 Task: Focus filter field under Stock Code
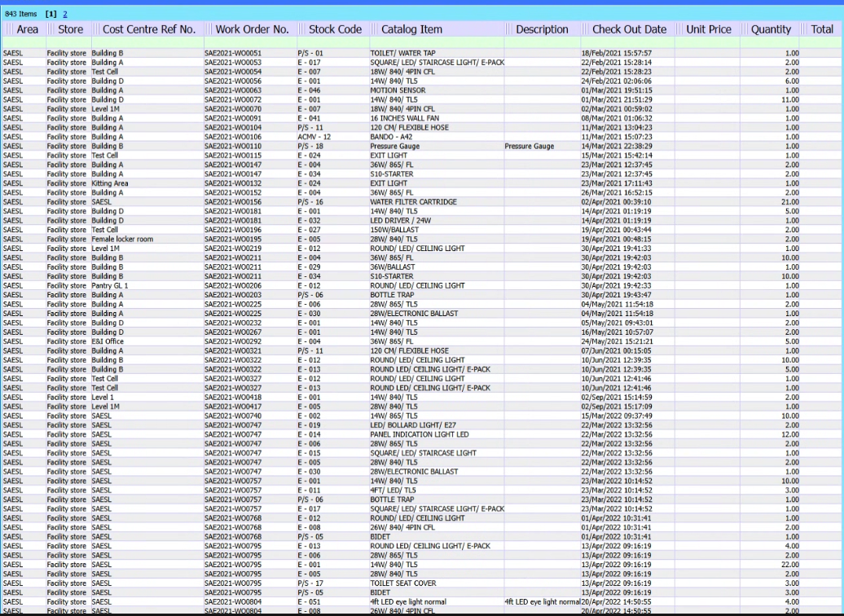click(x=333, y=42)
